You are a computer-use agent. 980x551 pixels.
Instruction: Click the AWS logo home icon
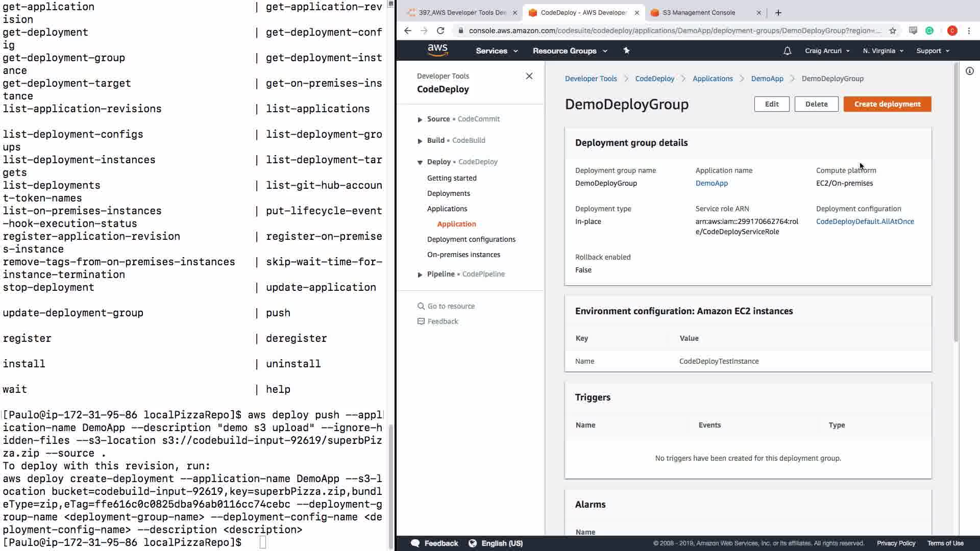(x=437, y=50)
